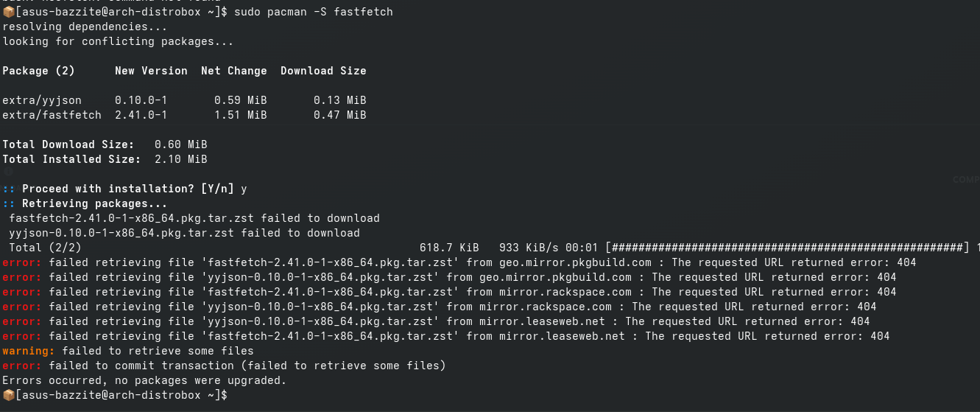Click the blue double-colon before 'Proceed with installation'

9,189
